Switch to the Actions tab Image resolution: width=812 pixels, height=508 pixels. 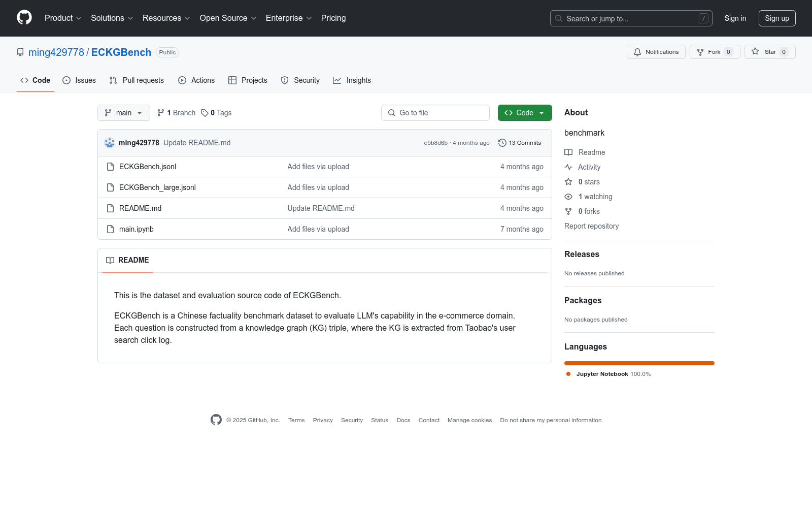tap(196, 80)
